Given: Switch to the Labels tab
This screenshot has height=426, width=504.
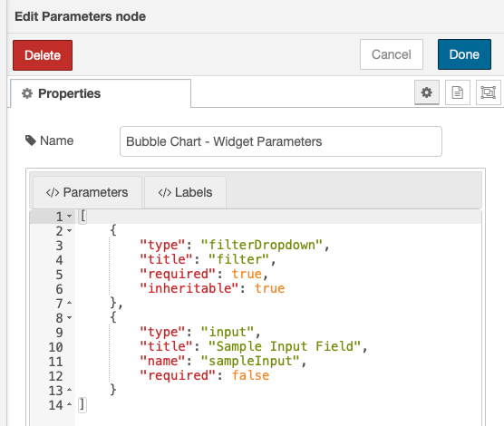Looking at the screenshot, I should (x=185, y=192).
